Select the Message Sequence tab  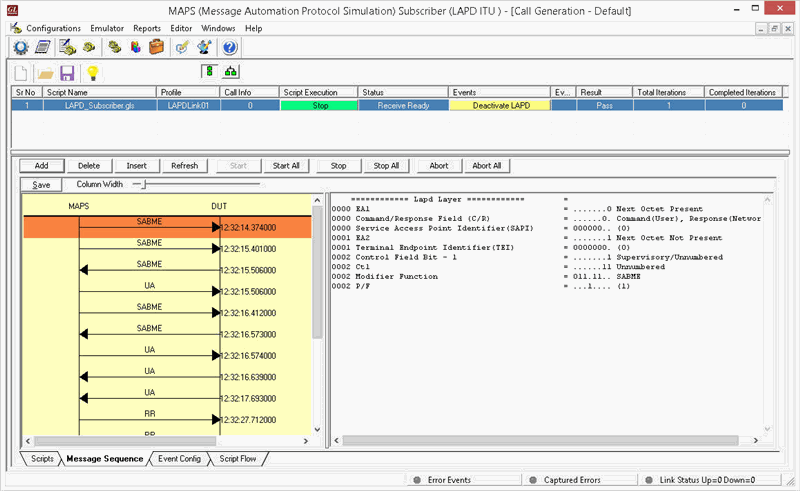(105, 458)
